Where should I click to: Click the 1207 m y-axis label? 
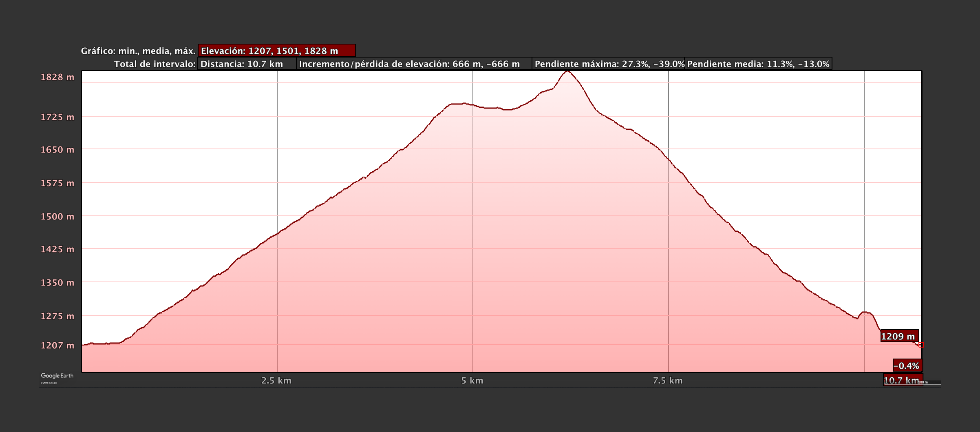tap(57, 346)
